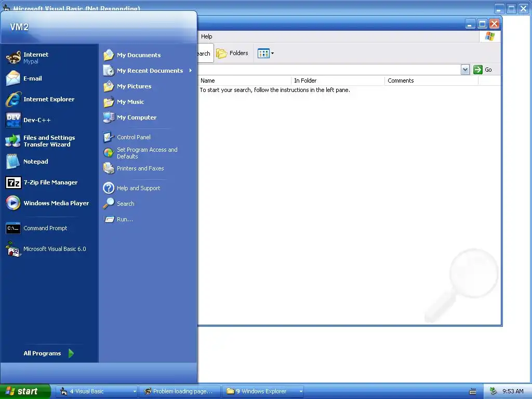Open the address bar dropdown arrow
Viewport: 532px width, 399px height.
(x=465, y=70)
